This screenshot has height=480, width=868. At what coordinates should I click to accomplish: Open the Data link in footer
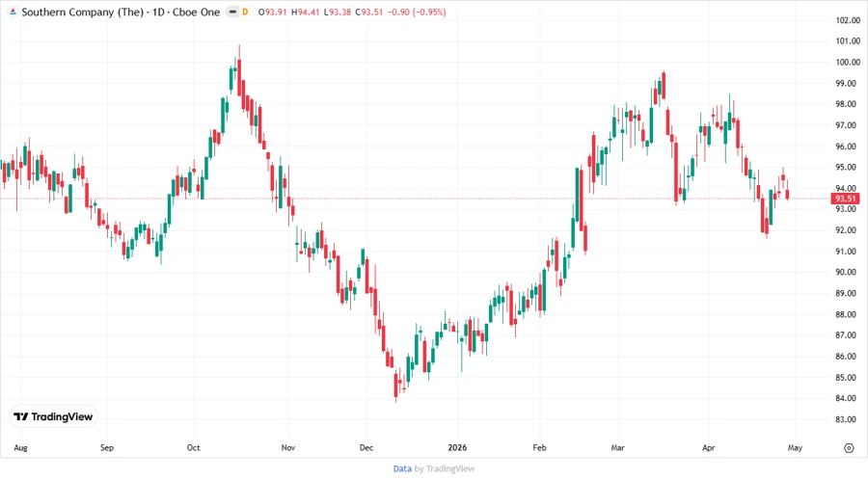pos(402,468)
